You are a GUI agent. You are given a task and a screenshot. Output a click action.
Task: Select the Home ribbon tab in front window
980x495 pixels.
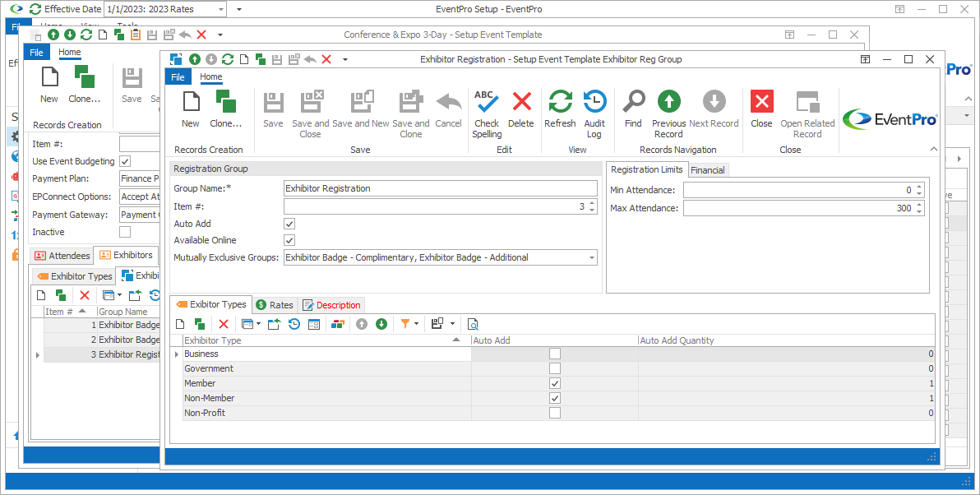210,76
